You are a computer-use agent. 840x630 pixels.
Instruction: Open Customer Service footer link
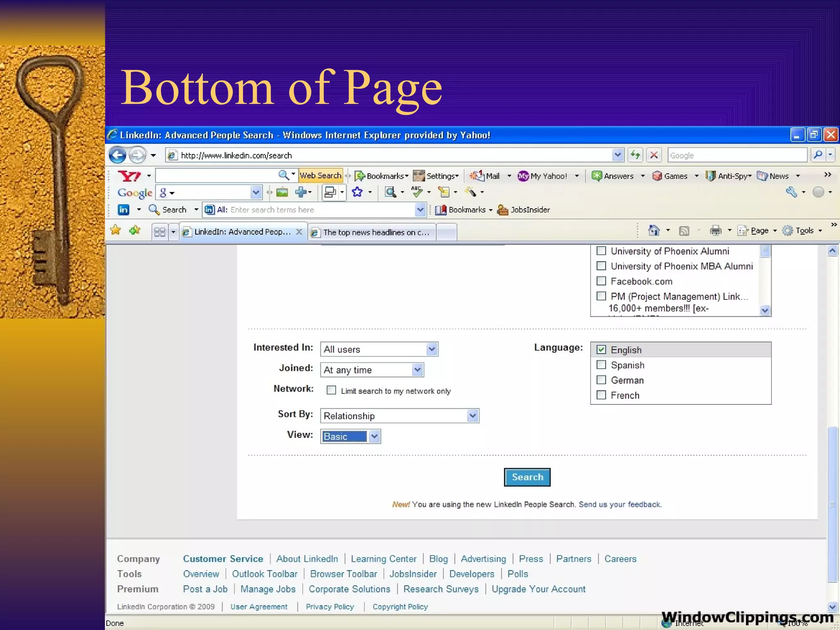[x=223, y=559]
